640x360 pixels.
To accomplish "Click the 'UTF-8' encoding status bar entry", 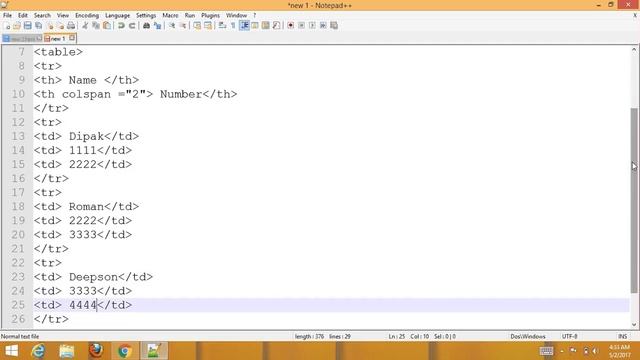I will tap(569, 337).
